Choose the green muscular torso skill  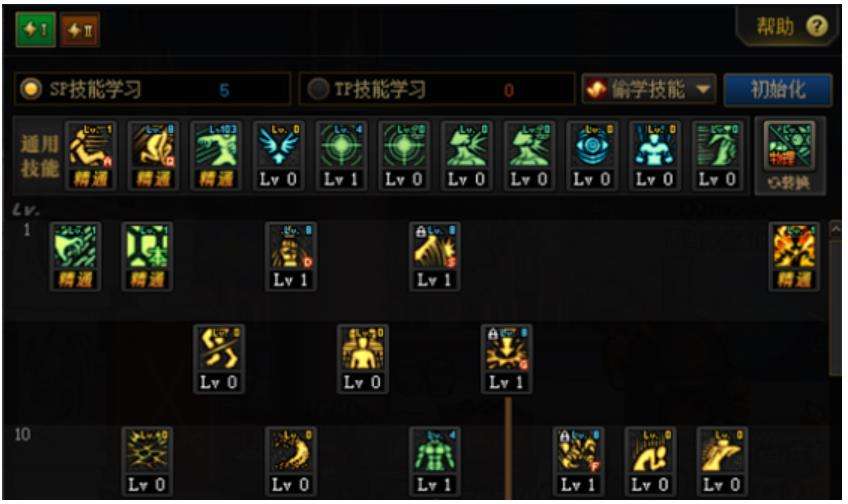(434, 461)
